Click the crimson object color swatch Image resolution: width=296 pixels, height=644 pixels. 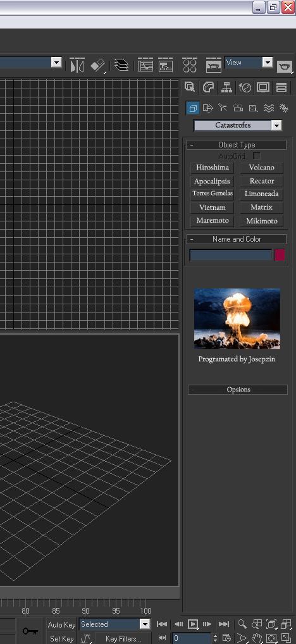[280, 255]
